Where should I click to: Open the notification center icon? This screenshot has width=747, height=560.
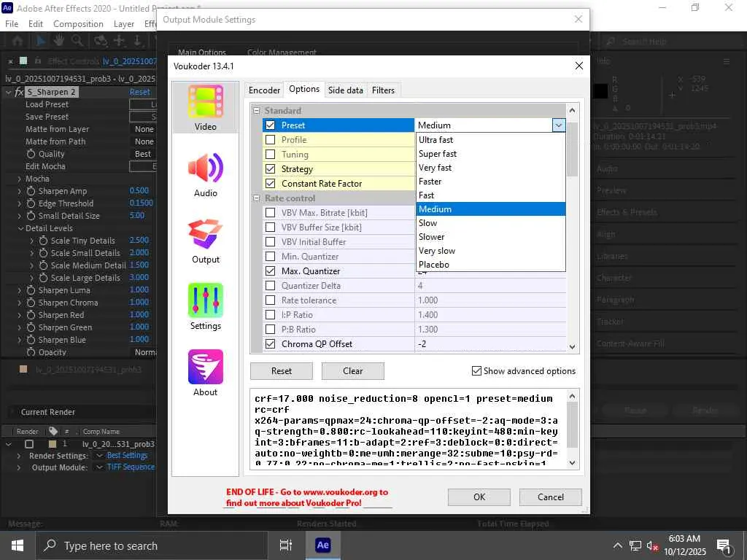724,545
